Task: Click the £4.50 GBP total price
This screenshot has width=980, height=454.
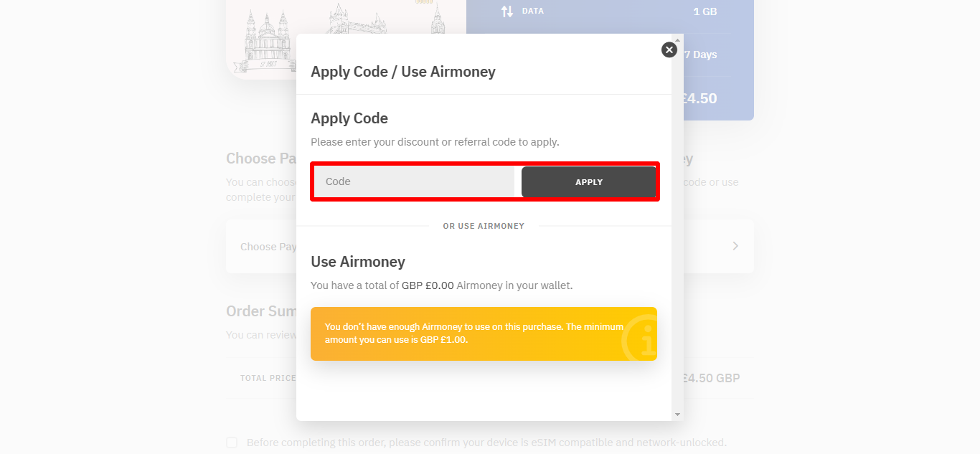Action: pyautogui.click(x=711, y=378)
